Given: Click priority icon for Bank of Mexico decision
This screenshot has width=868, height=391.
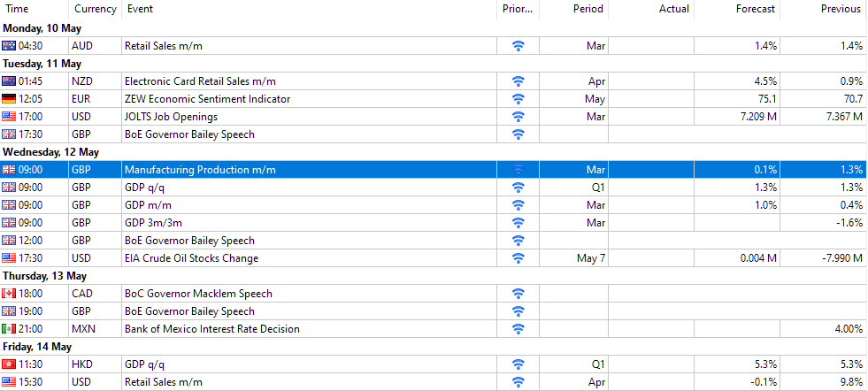Looking at the screenshot, I should pyautogui.click(x=518, y=329).
